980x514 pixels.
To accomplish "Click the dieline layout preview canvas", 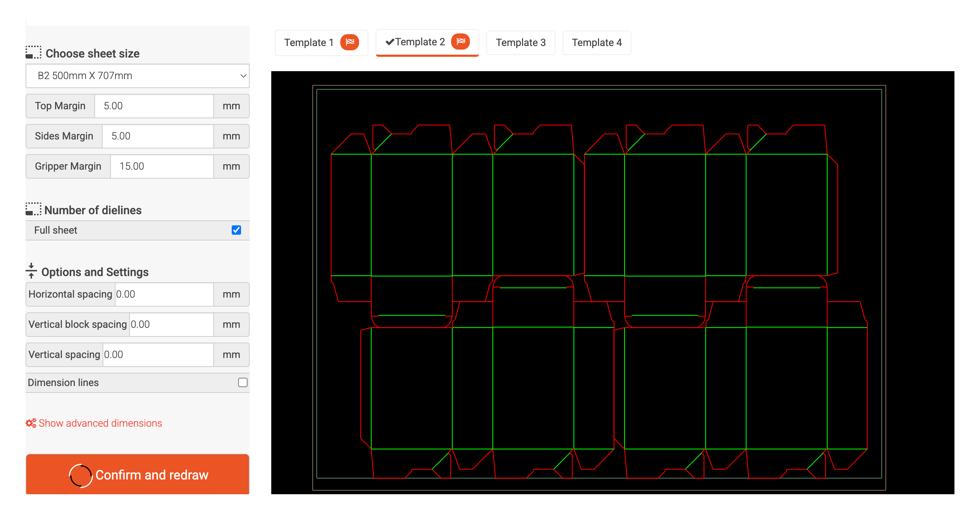I will pos(612,283).
